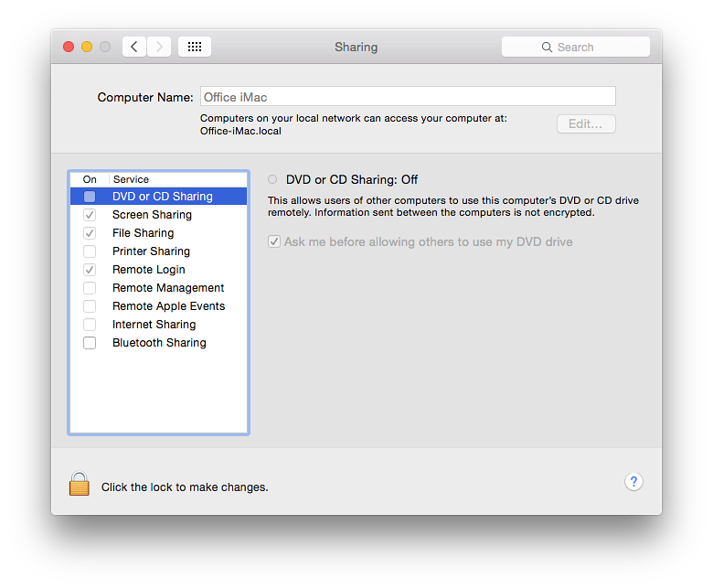
Task: Uncheck the Screen Sharing checkbox
Action: pyautogui.click(x=90, y=215)
